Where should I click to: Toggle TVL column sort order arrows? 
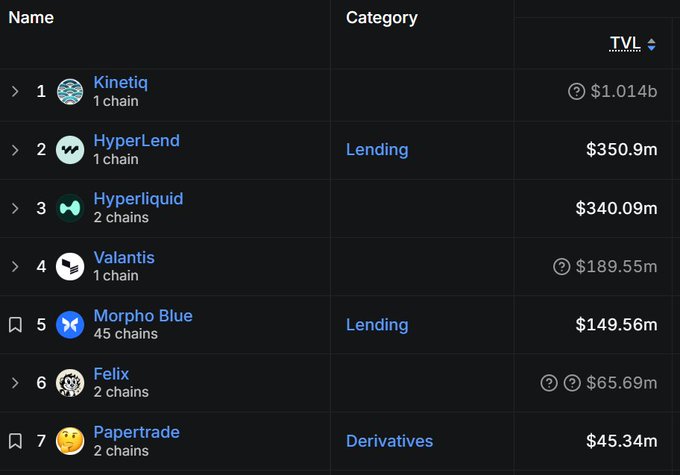(651, 44)
